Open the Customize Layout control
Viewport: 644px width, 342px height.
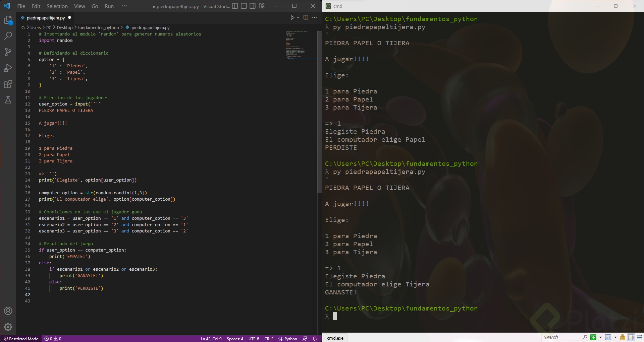click(262, 6)
